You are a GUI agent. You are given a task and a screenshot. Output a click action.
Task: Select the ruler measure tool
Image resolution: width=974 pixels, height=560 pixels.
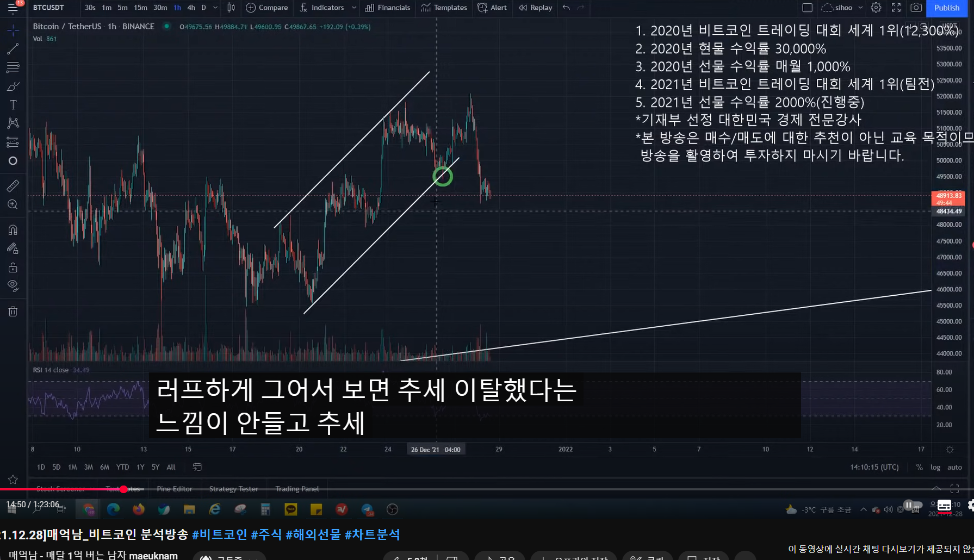[13, 186]
